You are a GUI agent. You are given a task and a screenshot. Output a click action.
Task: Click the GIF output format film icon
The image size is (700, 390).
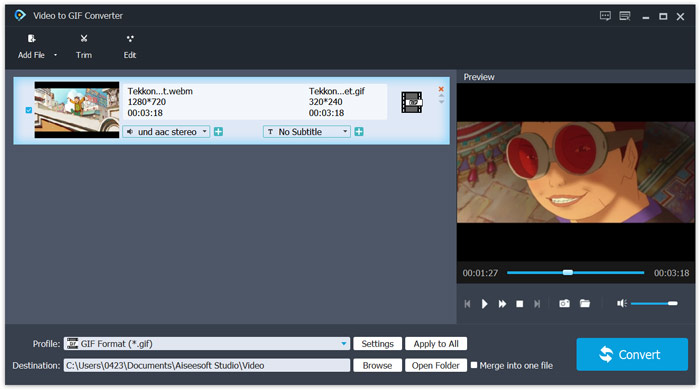(412, 102)
